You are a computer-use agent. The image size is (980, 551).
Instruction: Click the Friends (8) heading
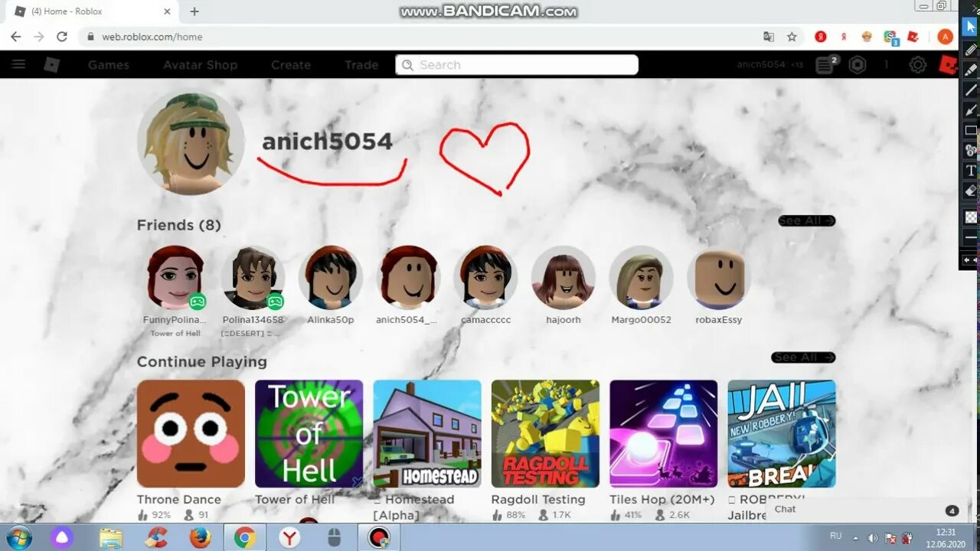[178, 225]
